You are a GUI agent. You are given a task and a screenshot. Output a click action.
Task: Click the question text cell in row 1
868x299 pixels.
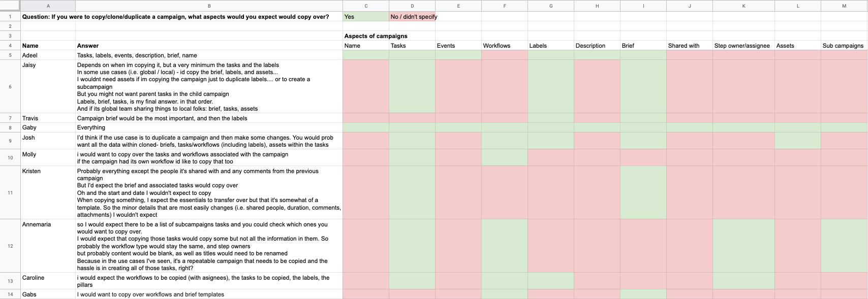coord(176,17)
